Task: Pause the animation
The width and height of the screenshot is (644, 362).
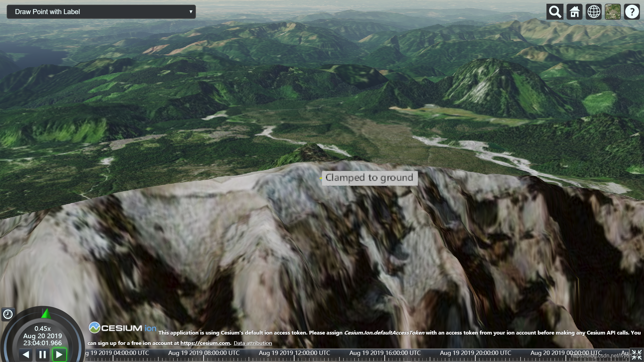Action: click(43, 354)
